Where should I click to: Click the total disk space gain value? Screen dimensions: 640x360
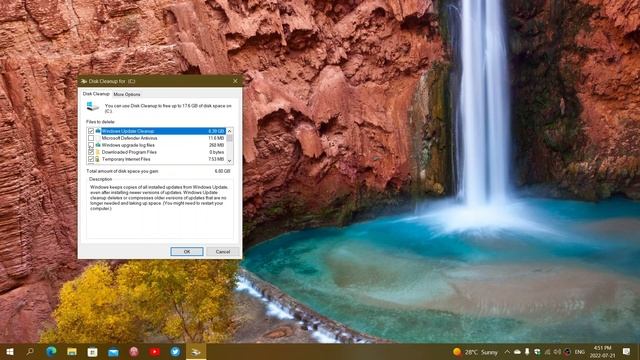point(222,171)
